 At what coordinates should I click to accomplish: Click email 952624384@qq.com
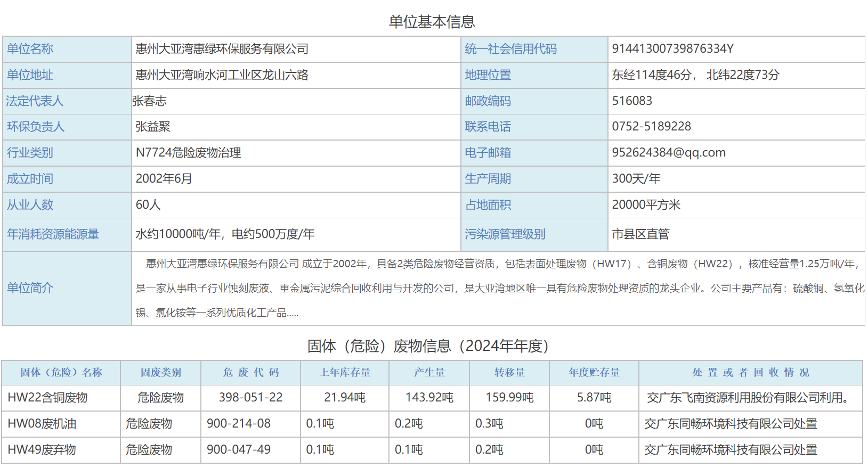tap(669, 153)
